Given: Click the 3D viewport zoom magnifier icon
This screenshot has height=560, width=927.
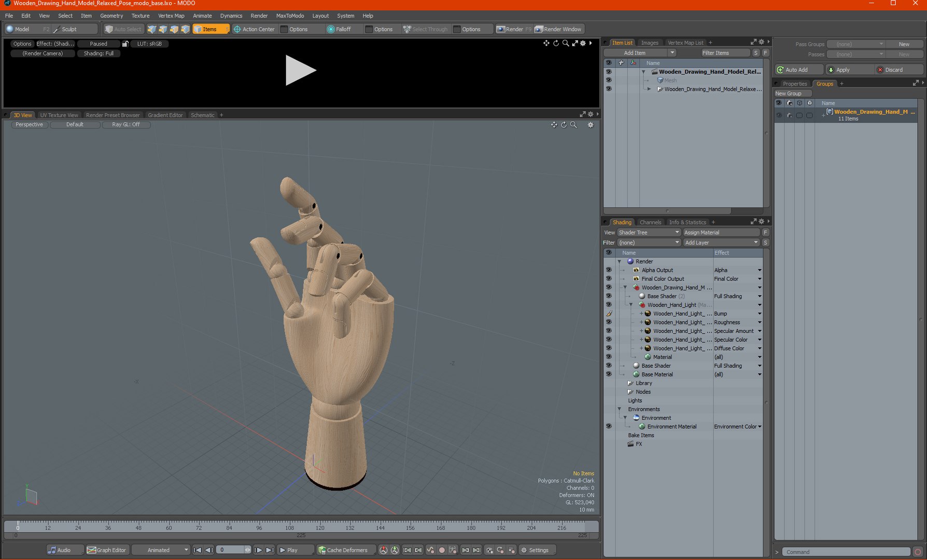Looking at the screenshot, I should [x=573, y=125].
